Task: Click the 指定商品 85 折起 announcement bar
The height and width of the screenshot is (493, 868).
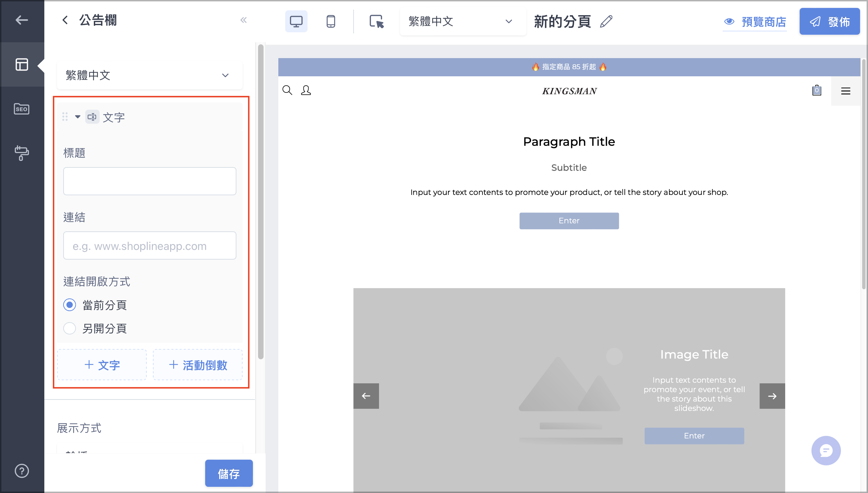Action: pos(569,67)
